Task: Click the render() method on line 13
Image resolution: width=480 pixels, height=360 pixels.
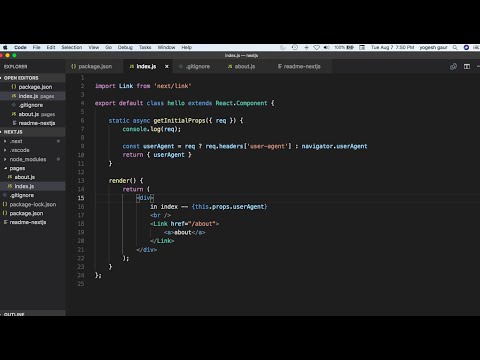Action: 122,181
